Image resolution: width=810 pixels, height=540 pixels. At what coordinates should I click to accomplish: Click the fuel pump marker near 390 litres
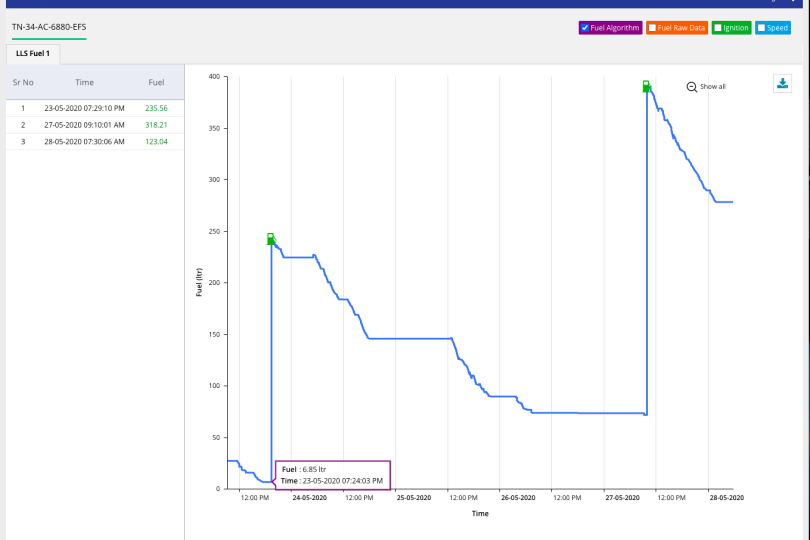(646, 86)
